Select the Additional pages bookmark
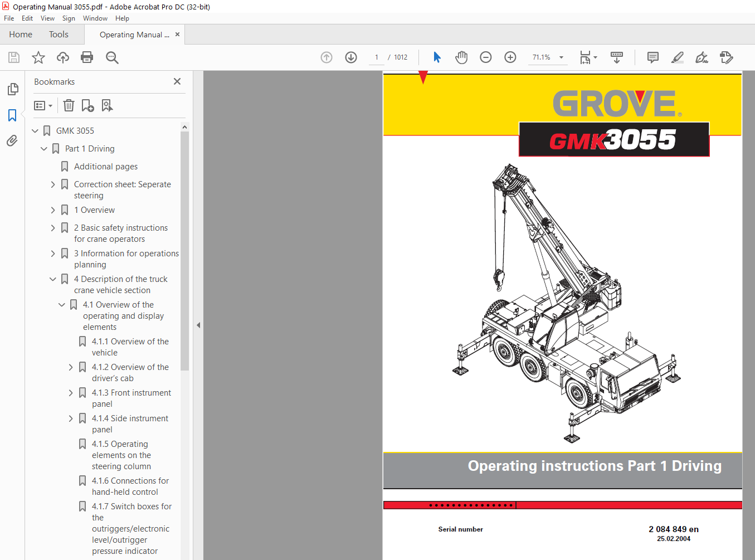 [x=106, y=167]
